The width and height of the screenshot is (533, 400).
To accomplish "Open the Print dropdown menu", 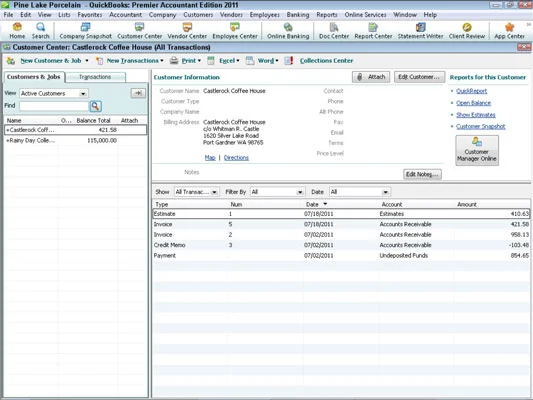I will point(199,61).
